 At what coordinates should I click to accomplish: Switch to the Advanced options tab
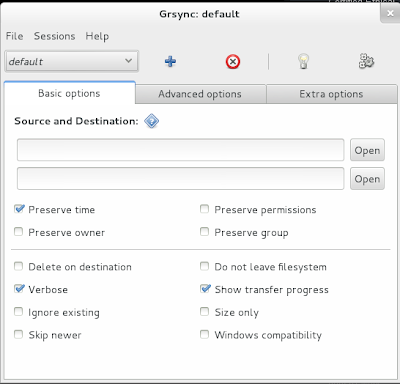[x=200, y=94]
